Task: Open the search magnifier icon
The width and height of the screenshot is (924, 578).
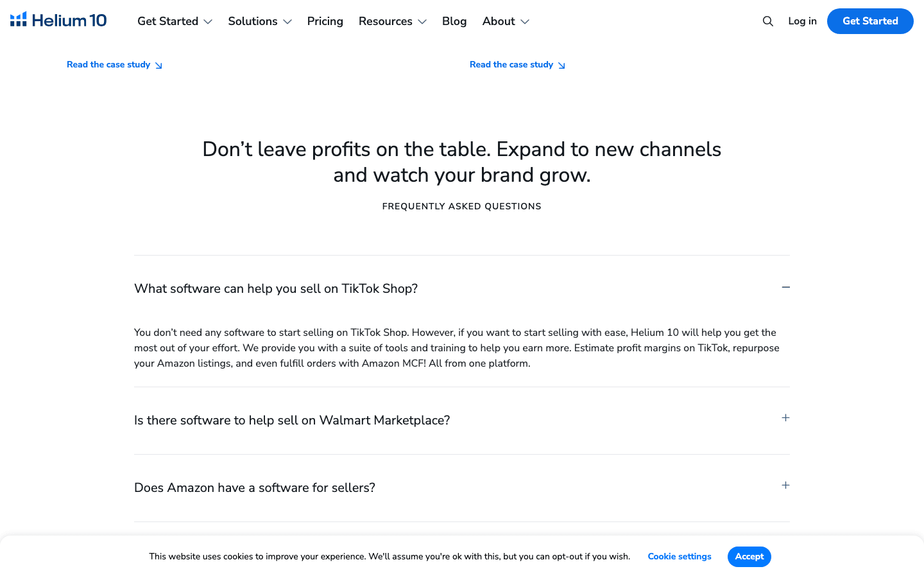Action: [x=767, y=21]
